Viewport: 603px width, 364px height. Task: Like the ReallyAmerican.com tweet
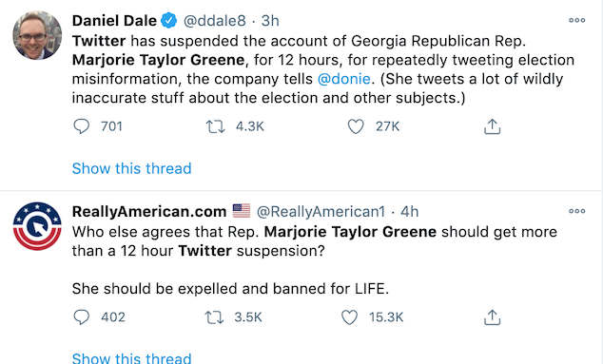(x=350, y=317)
